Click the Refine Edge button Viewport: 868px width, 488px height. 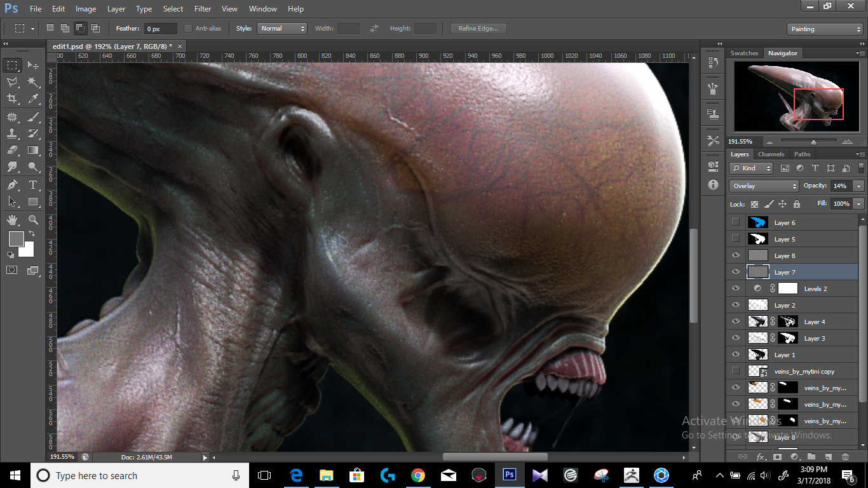478,29
